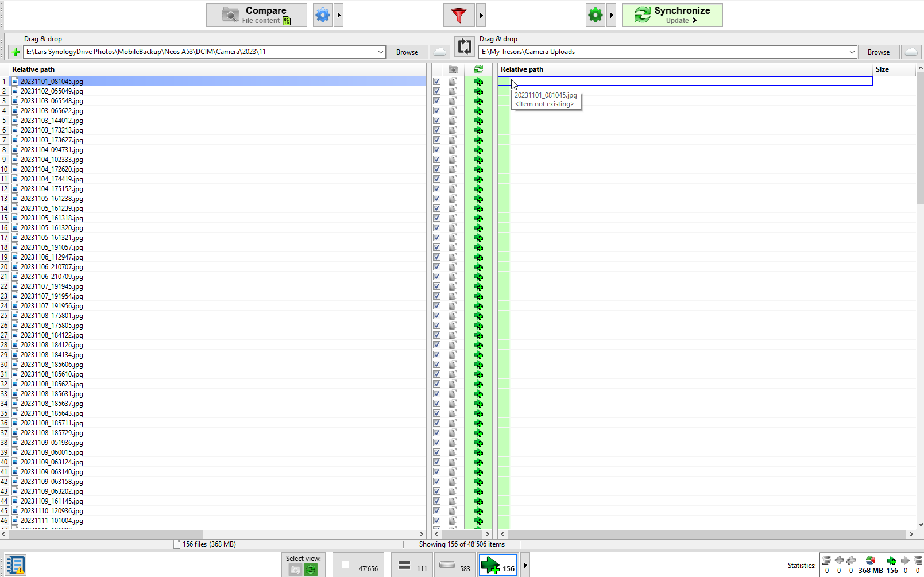Expand the arrow menu beside the filter
The height and width of the screenshot is (577, 924).
(x=481, y=16)
